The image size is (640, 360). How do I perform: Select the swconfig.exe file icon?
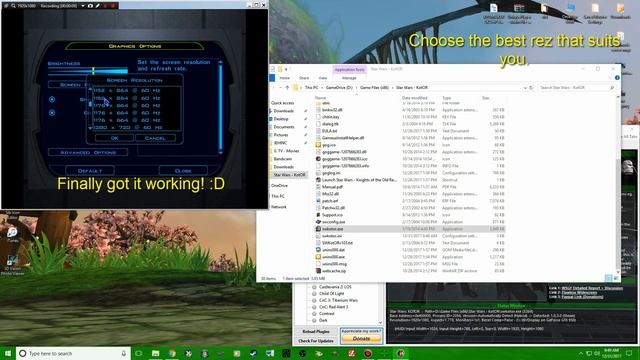click(x=318, y=222)
